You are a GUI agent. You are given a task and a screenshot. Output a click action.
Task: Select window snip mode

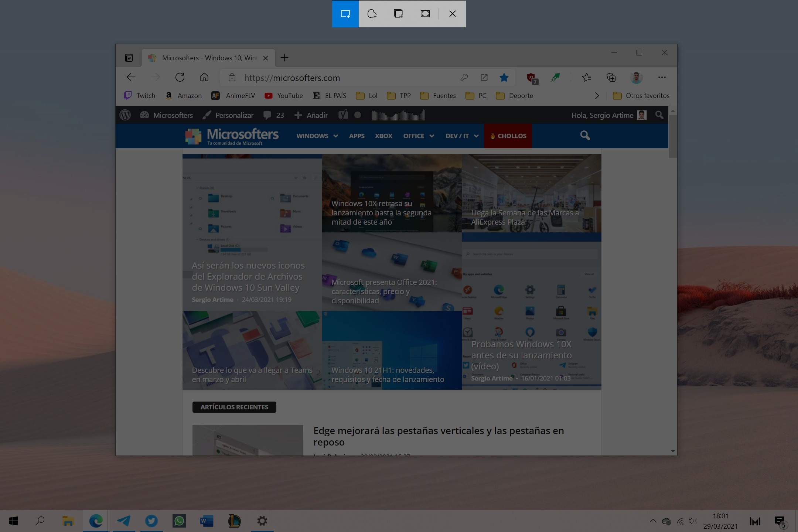point(399,14)
